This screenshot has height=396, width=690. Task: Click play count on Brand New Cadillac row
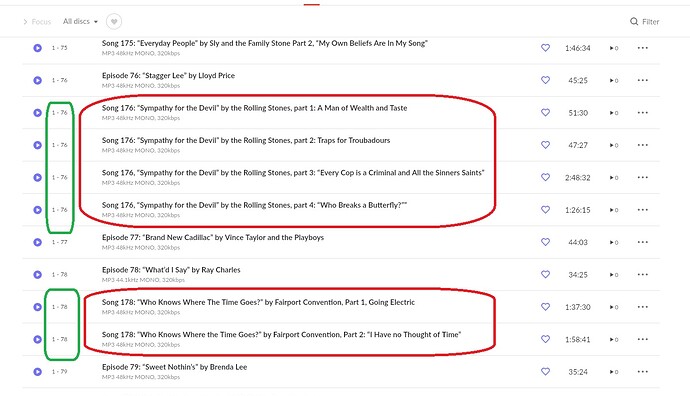click(x=614, y=242)
